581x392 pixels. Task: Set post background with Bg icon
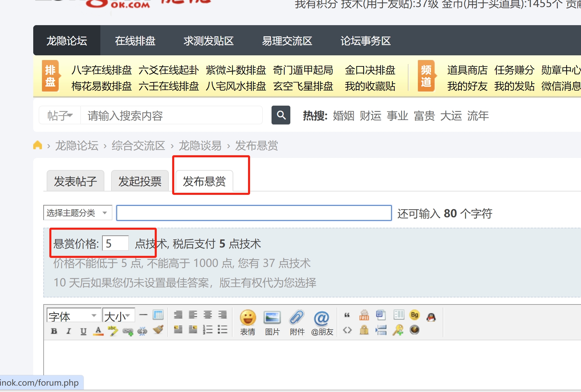(x=415, y=315)
